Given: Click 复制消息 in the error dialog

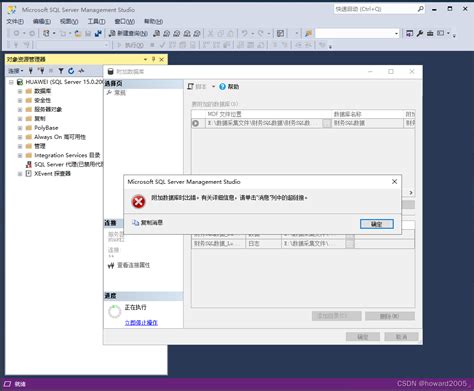Looking at the screenshot, I should 147,223.
